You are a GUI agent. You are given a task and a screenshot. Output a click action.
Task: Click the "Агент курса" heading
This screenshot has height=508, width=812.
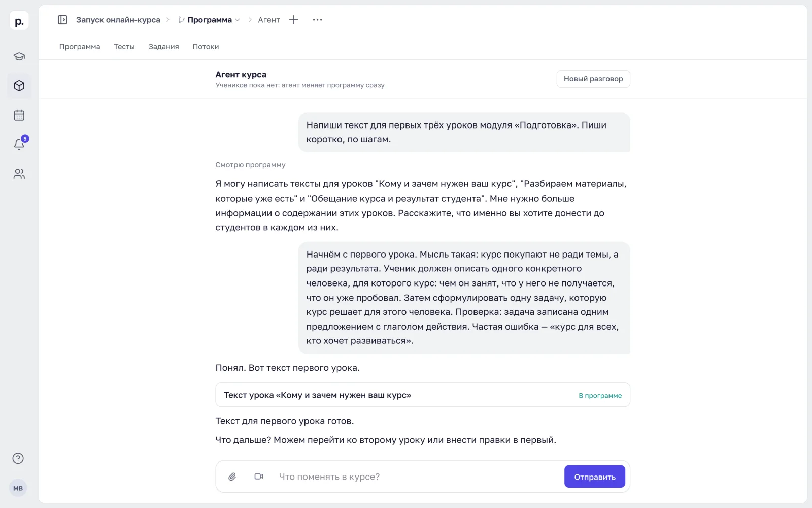click(x=241, y=74)
